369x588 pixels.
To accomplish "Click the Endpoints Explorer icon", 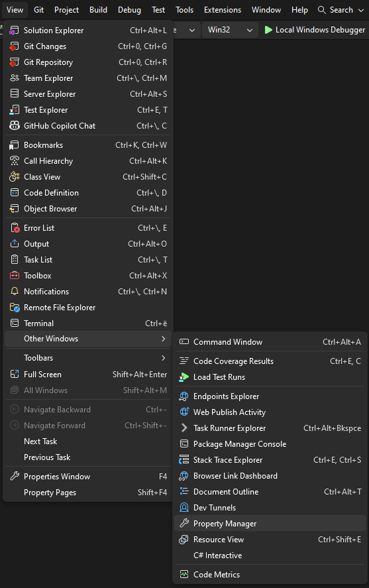I will click(184, 396).
